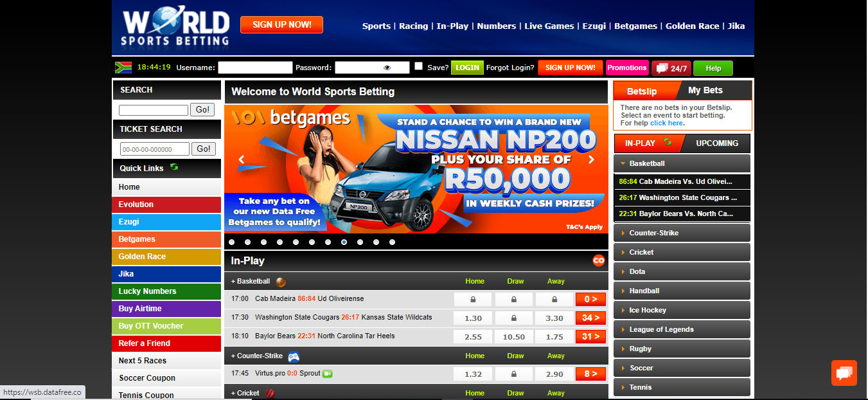The height and width of the screenshot is (400, 868).
Task: Expand the League of Legends category
Action: pos(682,329)
